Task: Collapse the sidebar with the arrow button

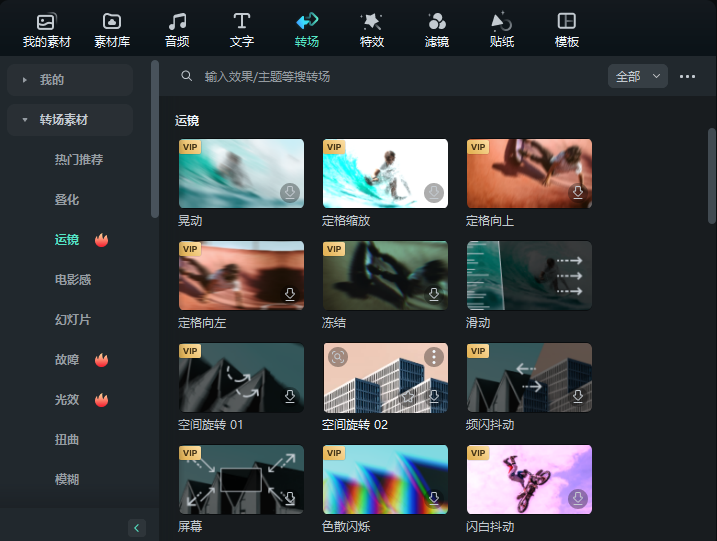Action: pyautogui.click(x=138, y=527)
